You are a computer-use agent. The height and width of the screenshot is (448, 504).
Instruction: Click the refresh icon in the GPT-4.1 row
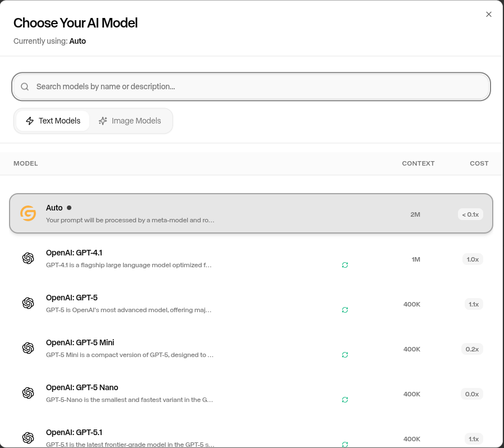click(345, 264)
